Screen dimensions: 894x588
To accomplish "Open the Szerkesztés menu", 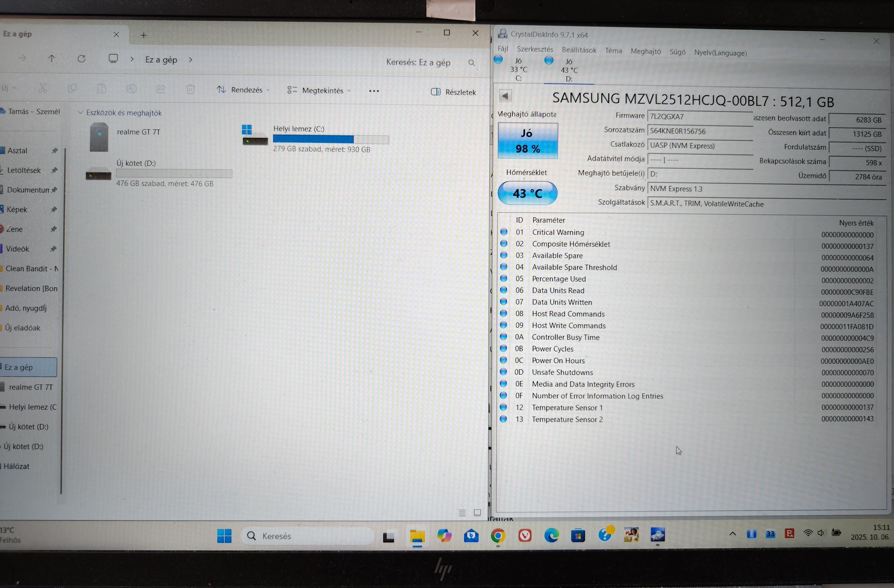I will [535, 49].
